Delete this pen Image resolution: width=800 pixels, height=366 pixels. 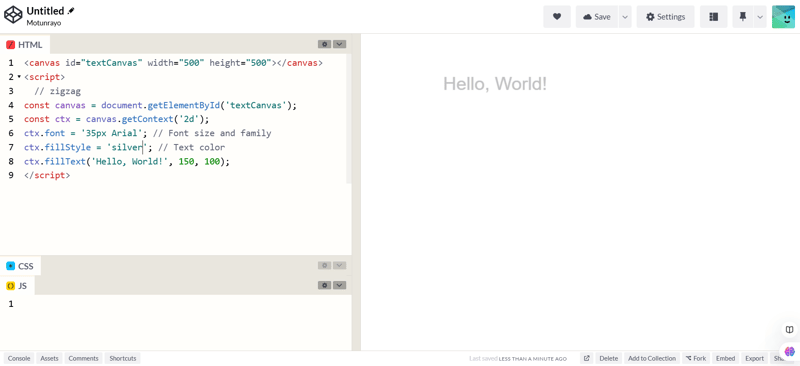pos(608,358)
